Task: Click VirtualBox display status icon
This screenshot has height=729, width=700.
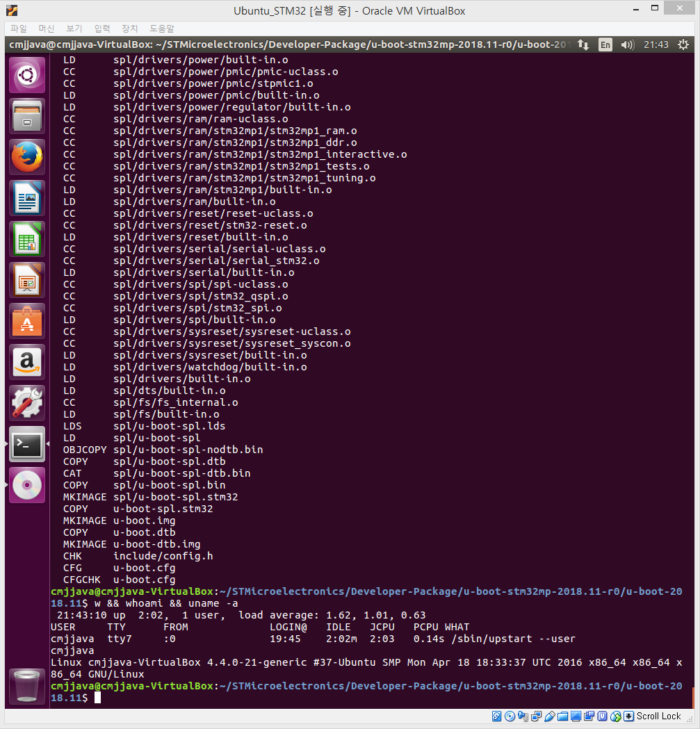Action: [x=576, y=716]
